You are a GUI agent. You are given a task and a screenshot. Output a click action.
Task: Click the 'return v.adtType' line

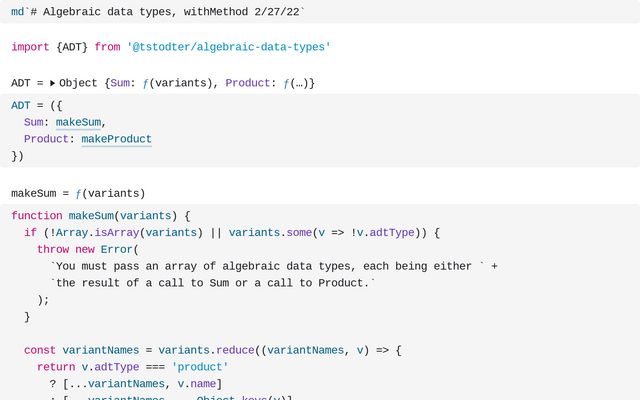132,367
